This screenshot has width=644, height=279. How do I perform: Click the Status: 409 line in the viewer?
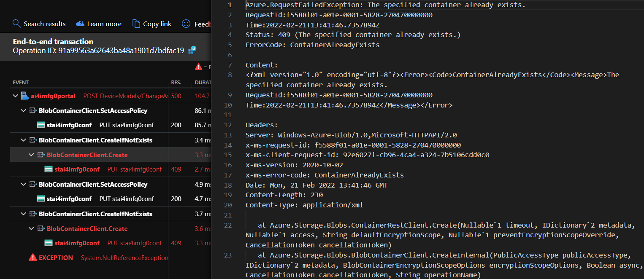pos(353,35)
